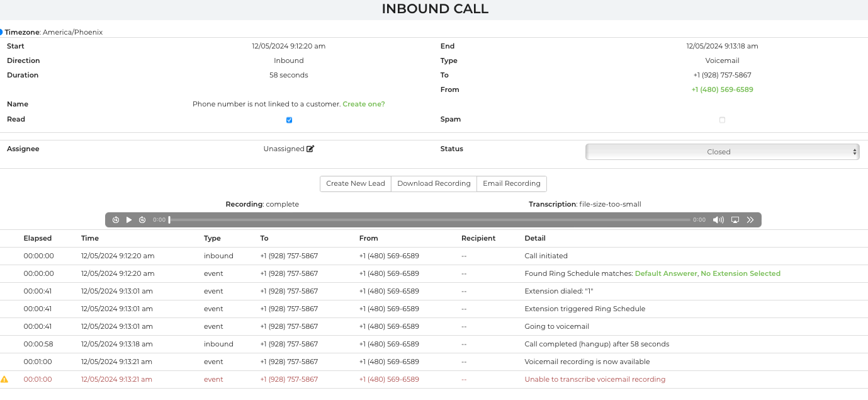The width and height of the screenshot is (868, 400).
Task: Click the 'Going to voicemail' detail
Action: click(x=556, y=326)
